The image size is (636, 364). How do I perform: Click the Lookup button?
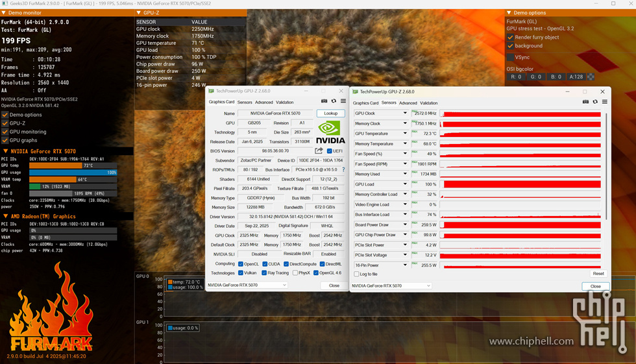pyautogui.click(x=330, y=114)
